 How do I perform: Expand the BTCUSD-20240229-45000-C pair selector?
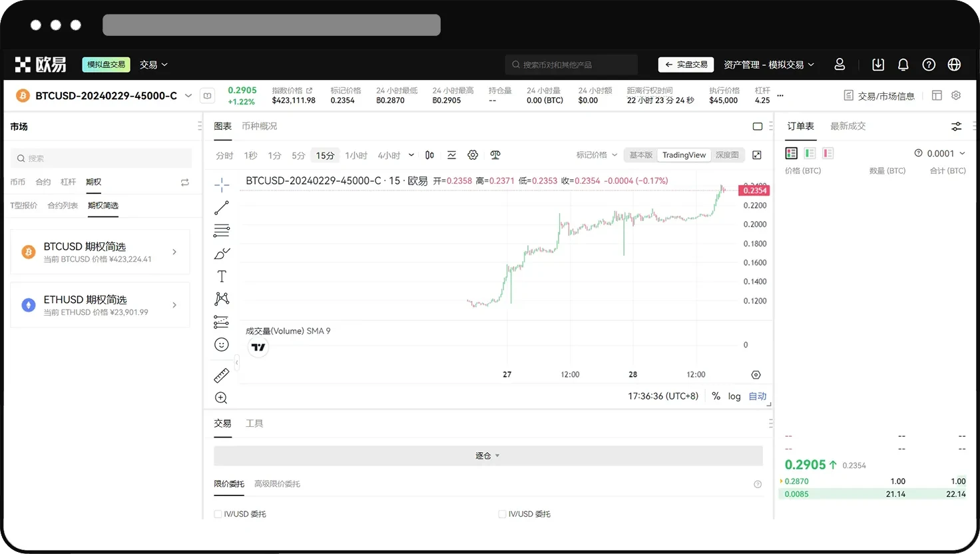(188, 96)
